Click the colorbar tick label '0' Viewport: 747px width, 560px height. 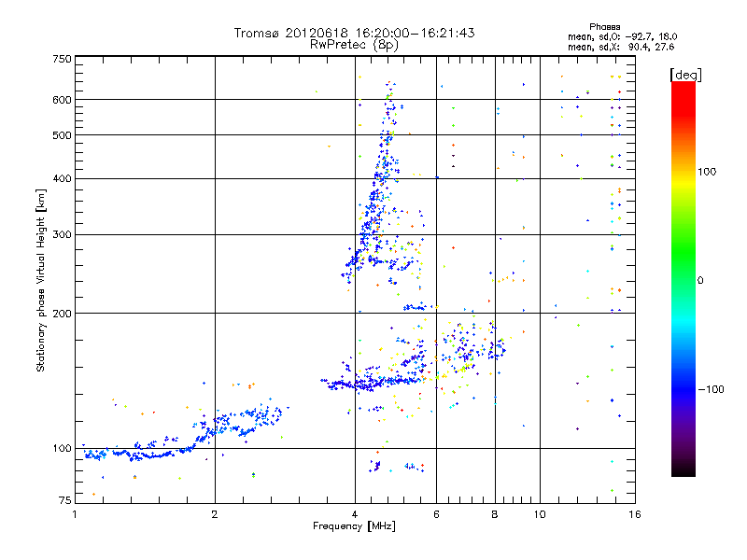pos(700,280)
